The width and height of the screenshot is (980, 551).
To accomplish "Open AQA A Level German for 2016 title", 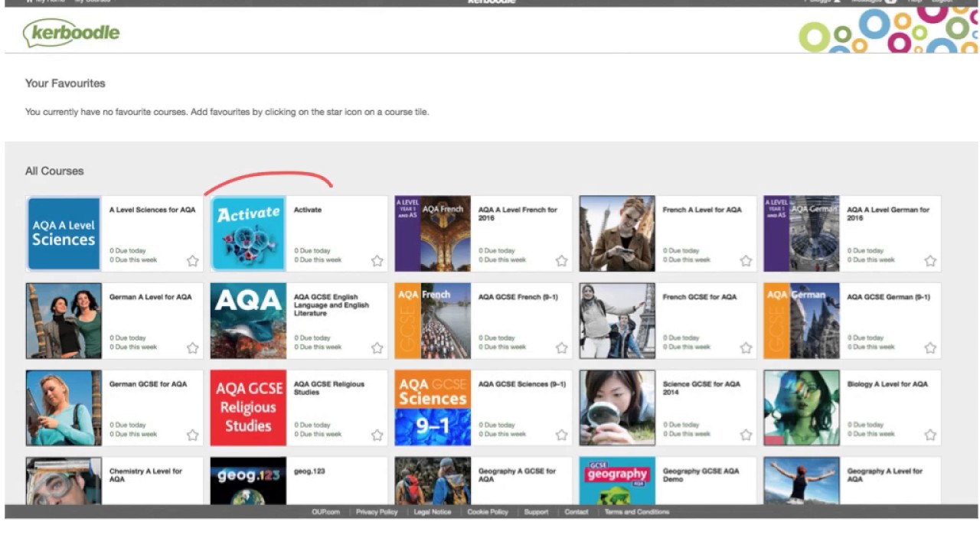I will point(888,214).
